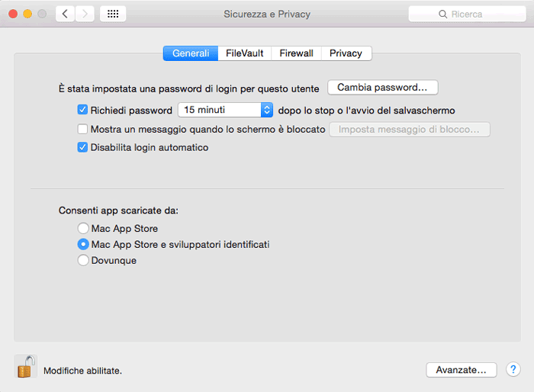Open the Avanzate settings button

tap(461, 370)
